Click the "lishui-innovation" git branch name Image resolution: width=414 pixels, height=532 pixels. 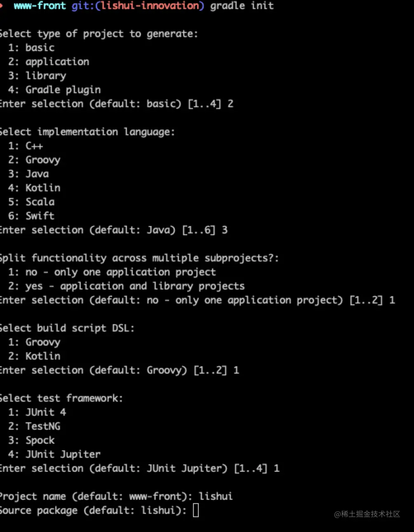click(x=150, y=6)
